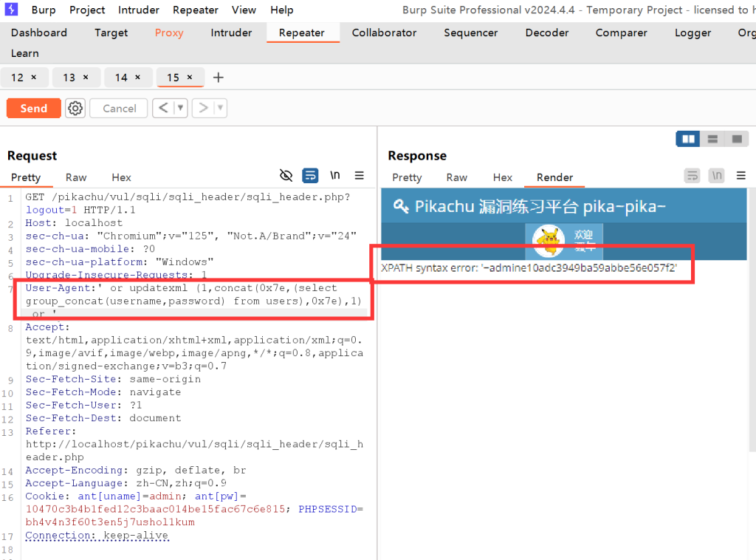Toggle hide non-printable request characters eye icon
This screenshot has width=756, height=560.
286,176
